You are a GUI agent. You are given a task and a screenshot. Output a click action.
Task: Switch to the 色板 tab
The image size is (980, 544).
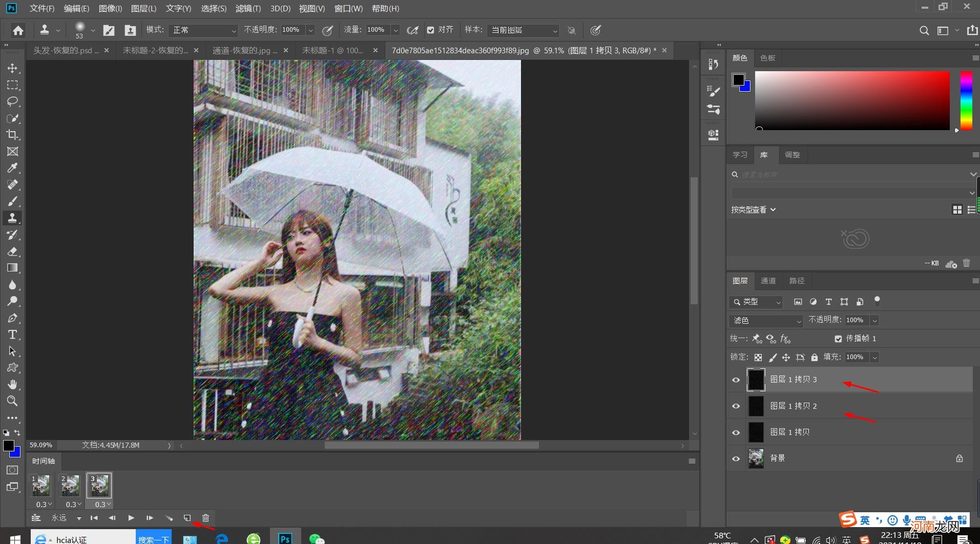click(x=768, y=58)
